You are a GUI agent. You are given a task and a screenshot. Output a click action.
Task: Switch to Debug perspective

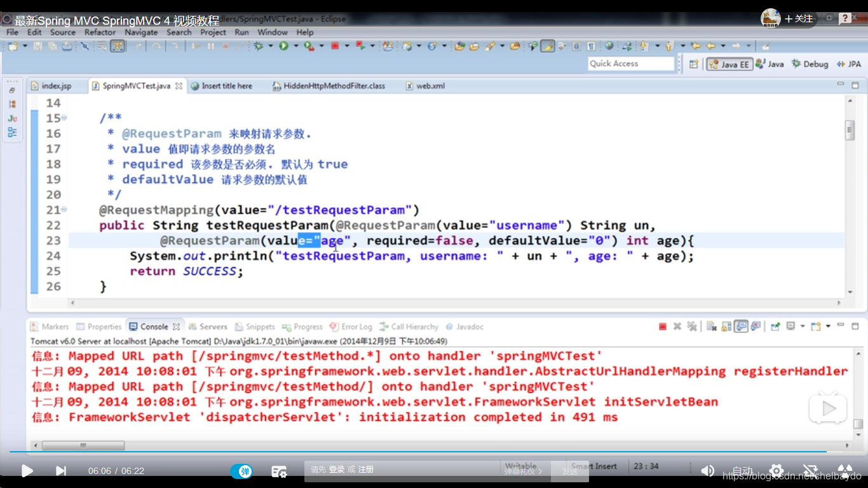tap(810, 64)
